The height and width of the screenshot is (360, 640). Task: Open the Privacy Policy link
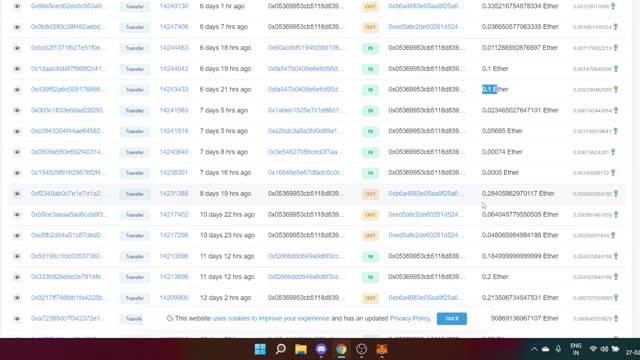tap(410, 318)
